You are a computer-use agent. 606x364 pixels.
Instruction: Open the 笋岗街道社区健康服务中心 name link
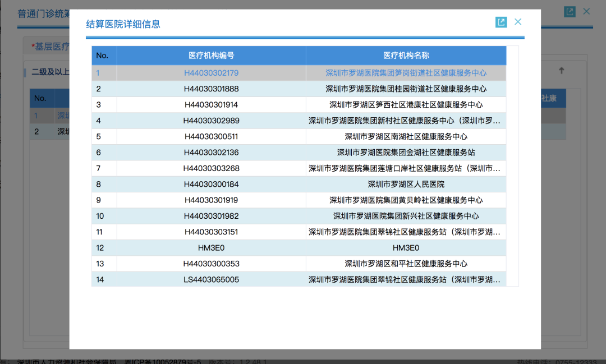point(406,73)
